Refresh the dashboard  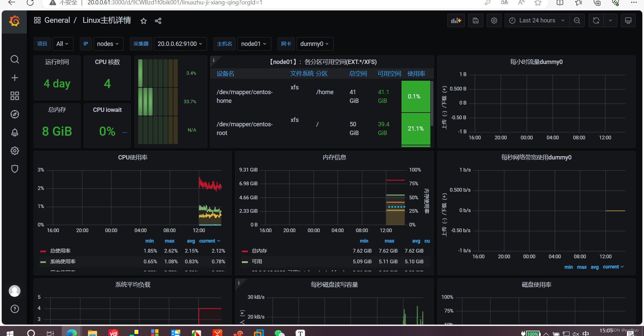pyautogui.click(x=596, y=20)
